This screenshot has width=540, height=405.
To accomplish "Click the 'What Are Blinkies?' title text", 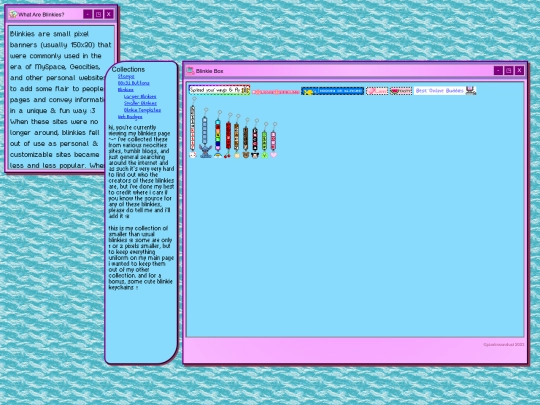I will (x=41, y=14).
